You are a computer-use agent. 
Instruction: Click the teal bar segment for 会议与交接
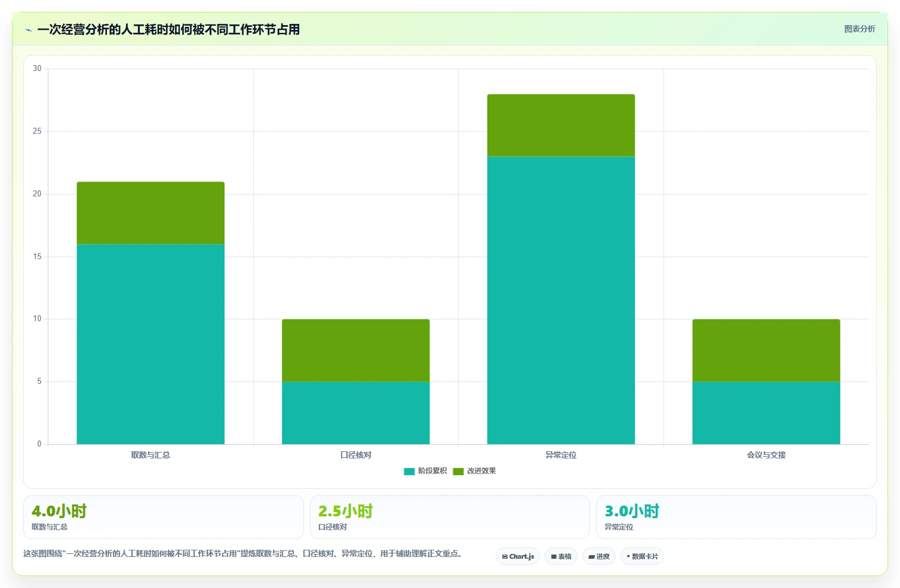pyautogui.click(x=766, y=412)
